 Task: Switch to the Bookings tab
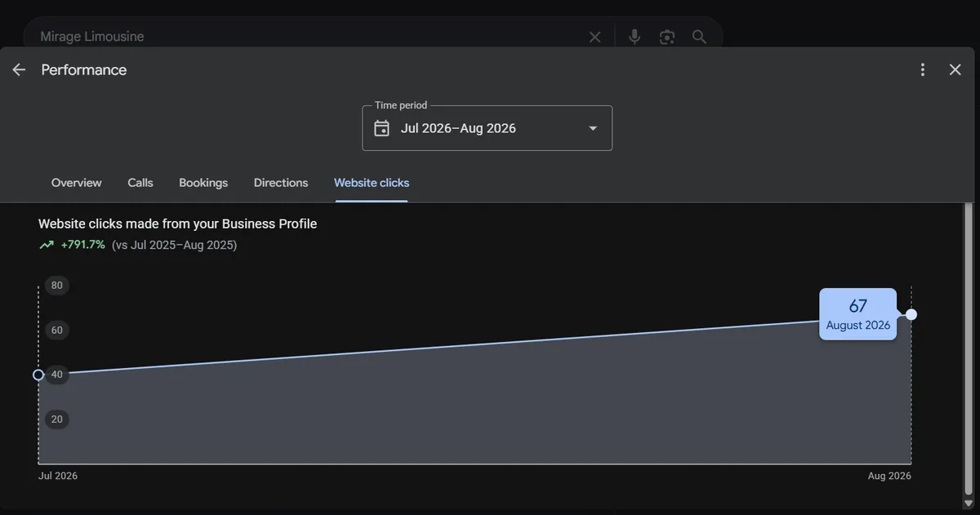click(x=203, y=183)
